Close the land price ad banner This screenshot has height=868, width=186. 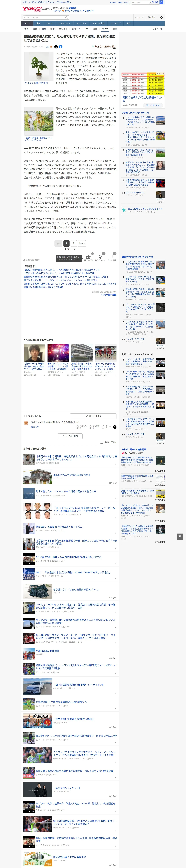(163, 73)
